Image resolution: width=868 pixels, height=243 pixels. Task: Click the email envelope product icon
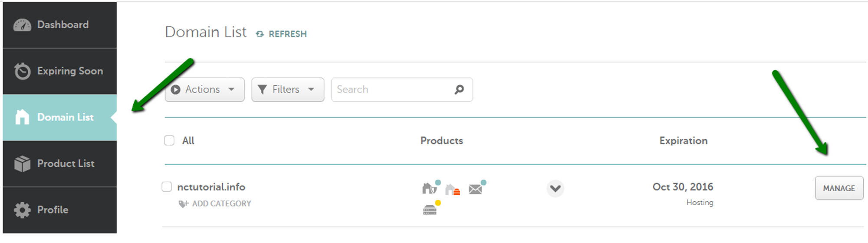(x=476, y=189)
